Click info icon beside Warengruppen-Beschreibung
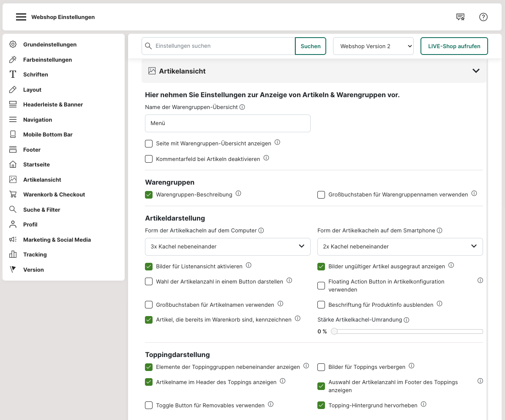 (238, 194)
